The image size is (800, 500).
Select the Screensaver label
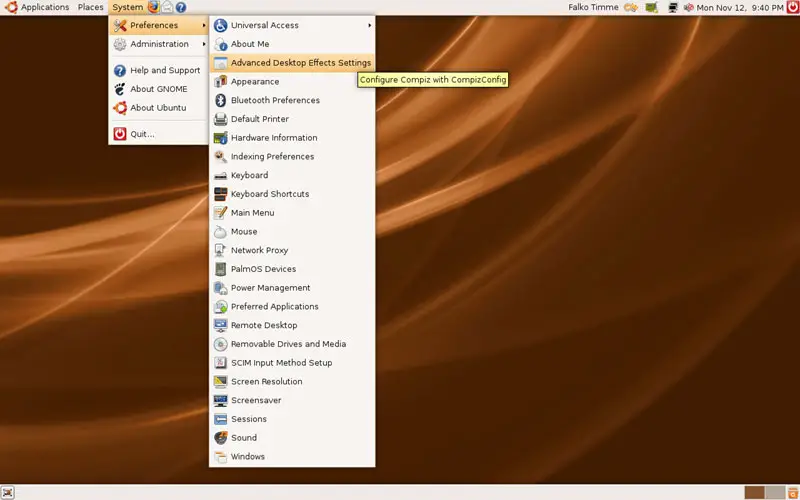(256, 400)
